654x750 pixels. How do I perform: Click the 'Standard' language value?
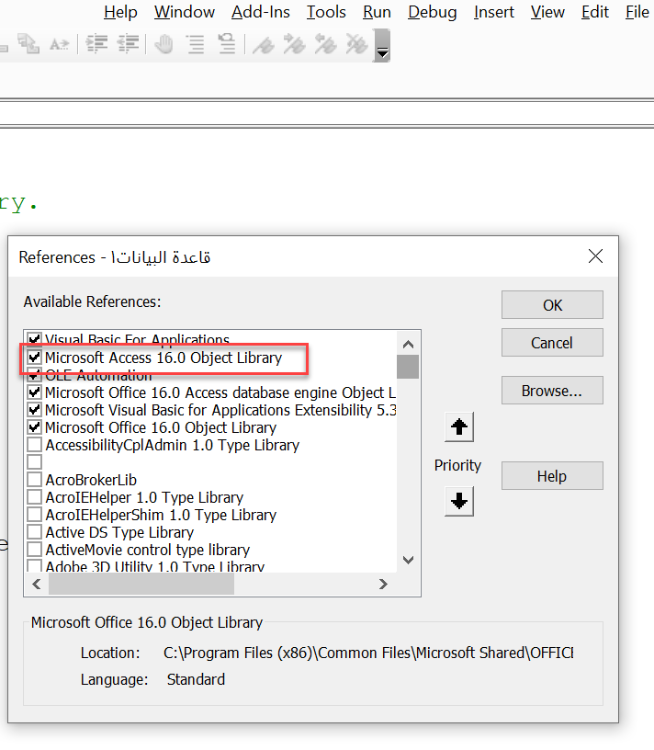[196, 679]
